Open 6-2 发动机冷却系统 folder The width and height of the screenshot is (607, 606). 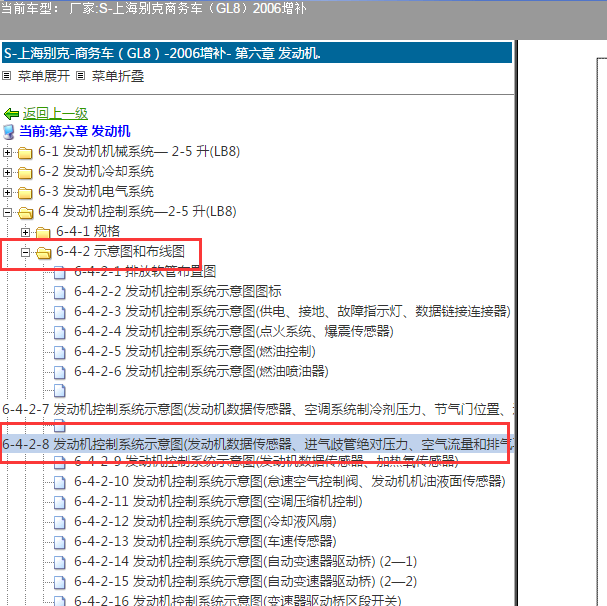point(96,172)
